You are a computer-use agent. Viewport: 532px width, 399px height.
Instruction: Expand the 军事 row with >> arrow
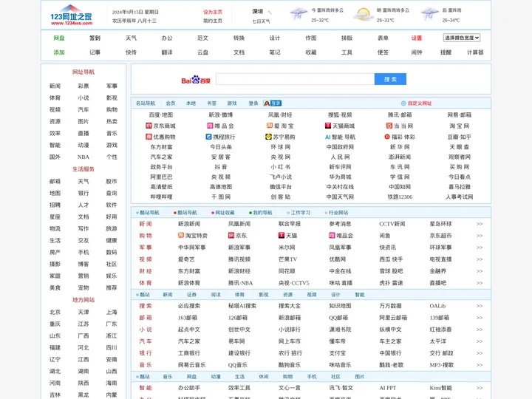pyautogui.click(x=480, y=248)
